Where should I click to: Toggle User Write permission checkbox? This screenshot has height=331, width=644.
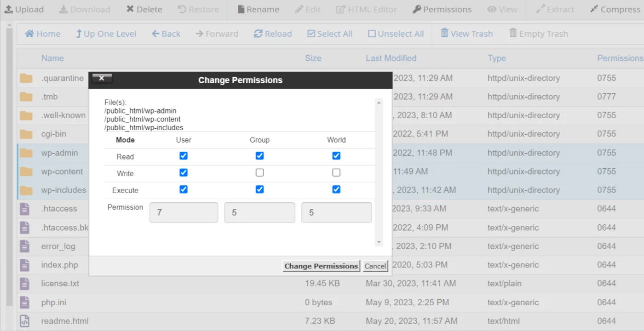point(184,172)
